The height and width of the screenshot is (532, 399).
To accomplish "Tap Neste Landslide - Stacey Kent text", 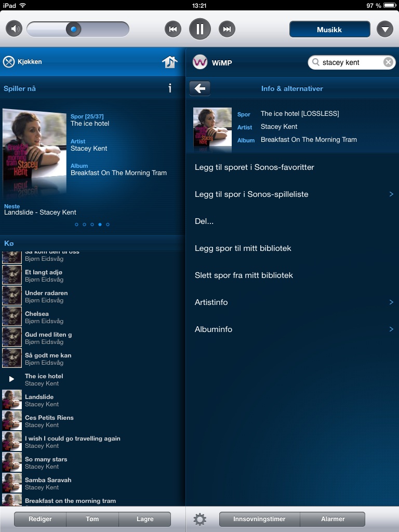I will (40, 209).
